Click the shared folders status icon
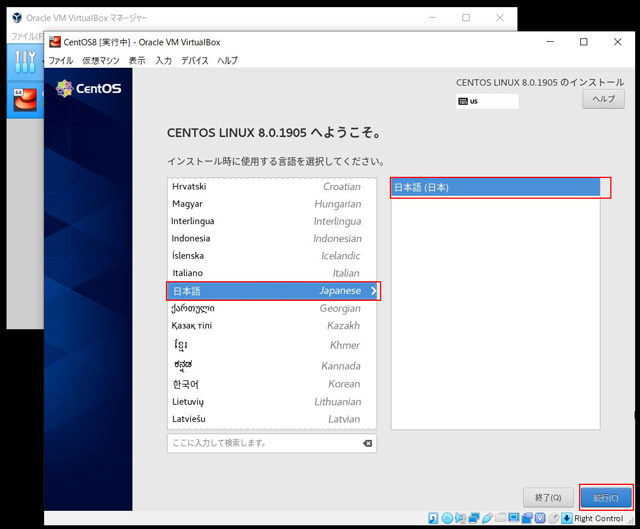 pyautogui.click(x=500, y=518)
